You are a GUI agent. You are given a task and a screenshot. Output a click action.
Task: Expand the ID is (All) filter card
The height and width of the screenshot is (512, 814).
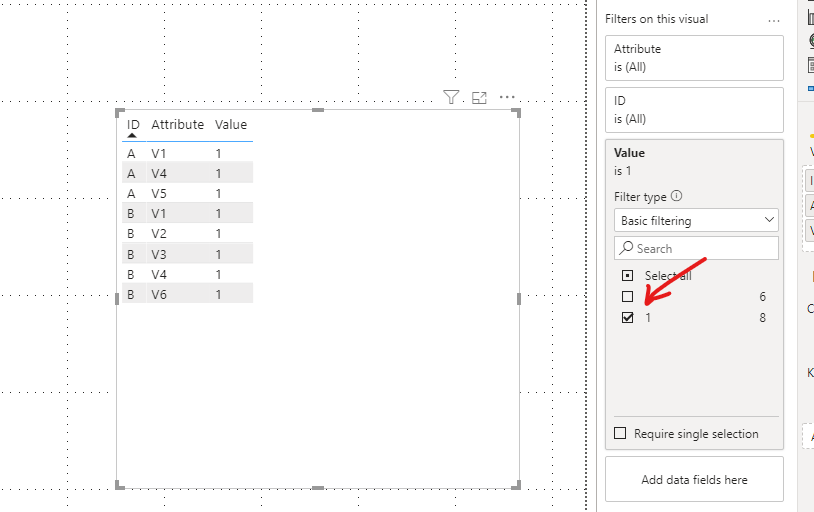pos(694,110)
